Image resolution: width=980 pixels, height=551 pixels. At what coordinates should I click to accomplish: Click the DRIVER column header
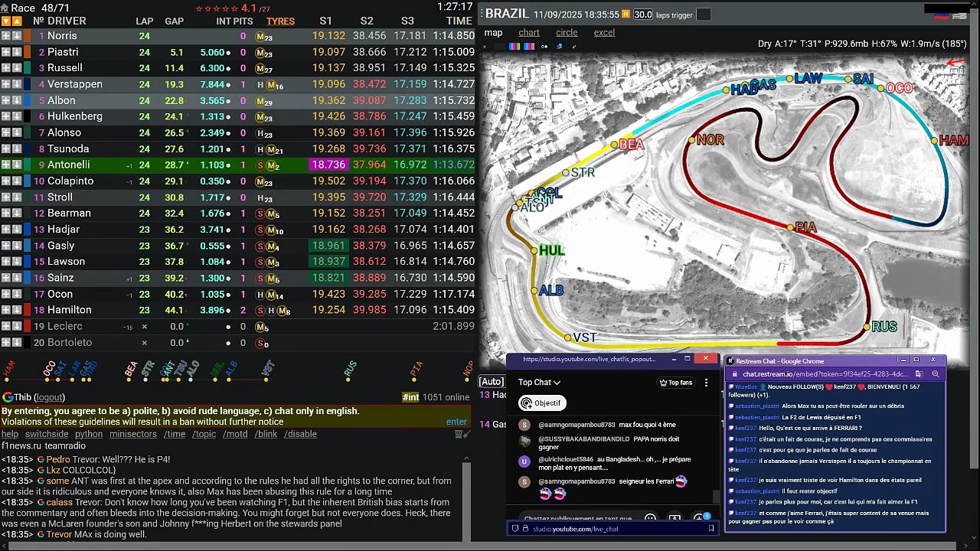pos(67,21)
